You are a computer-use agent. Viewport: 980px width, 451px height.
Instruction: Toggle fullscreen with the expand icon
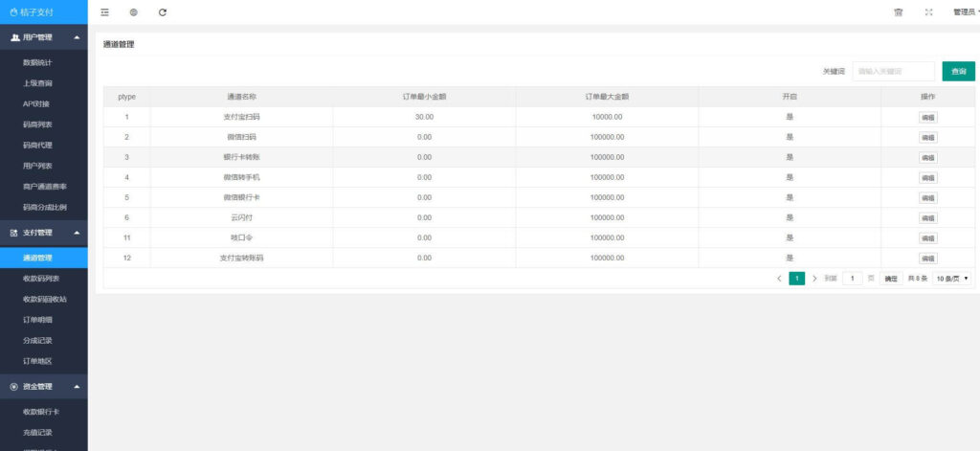tap(928, 12)
